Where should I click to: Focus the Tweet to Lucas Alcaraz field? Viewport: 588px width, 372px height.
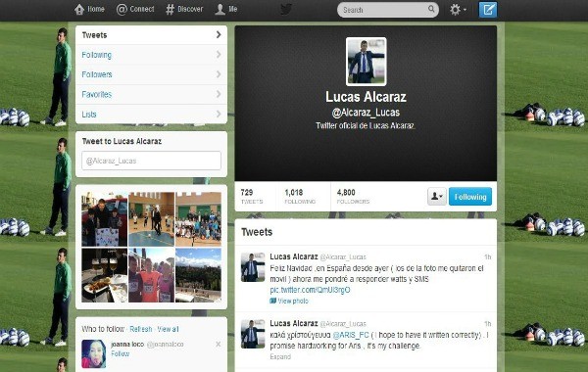[x=151, y=161]
